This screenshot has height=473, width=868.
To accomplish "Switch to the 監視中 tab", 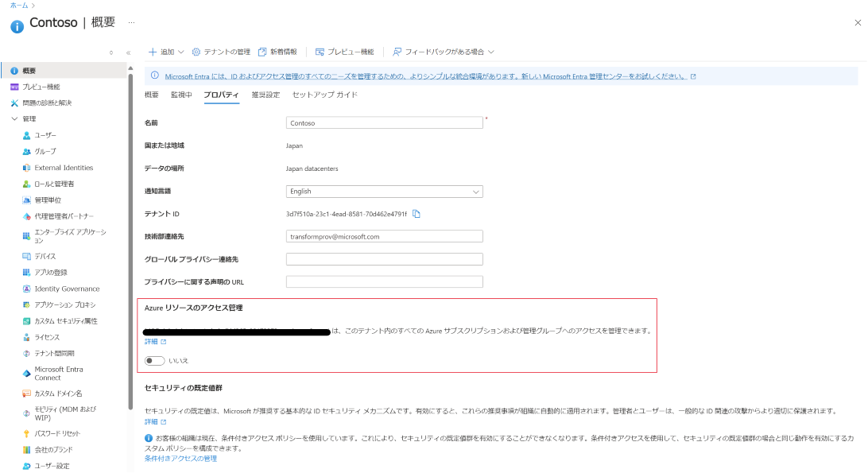I will point(181,95).
